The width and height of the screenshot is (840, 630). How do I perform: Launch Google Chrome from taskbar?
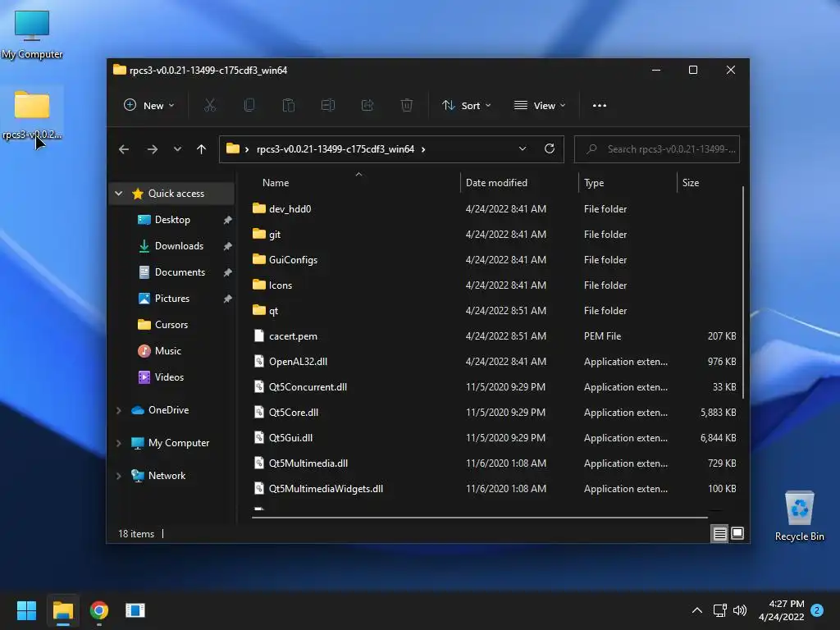99,610
